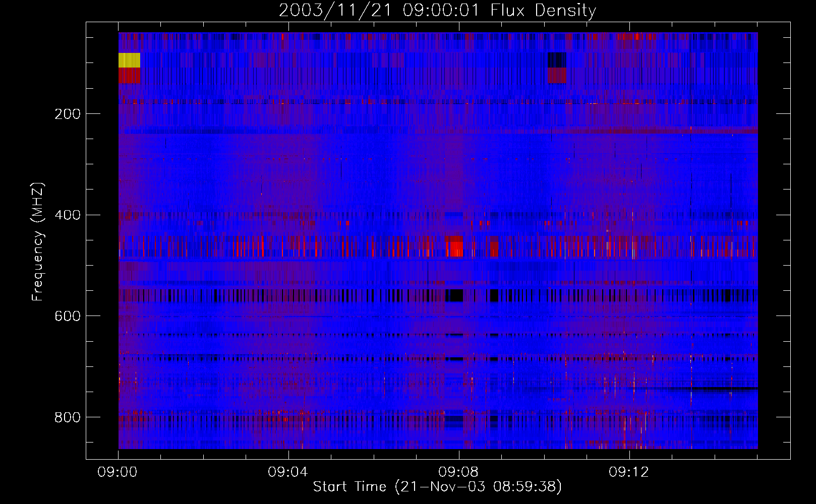Click the 800 frequency tick label
This screenshot has height=504, width=816.
coord(68,417)
